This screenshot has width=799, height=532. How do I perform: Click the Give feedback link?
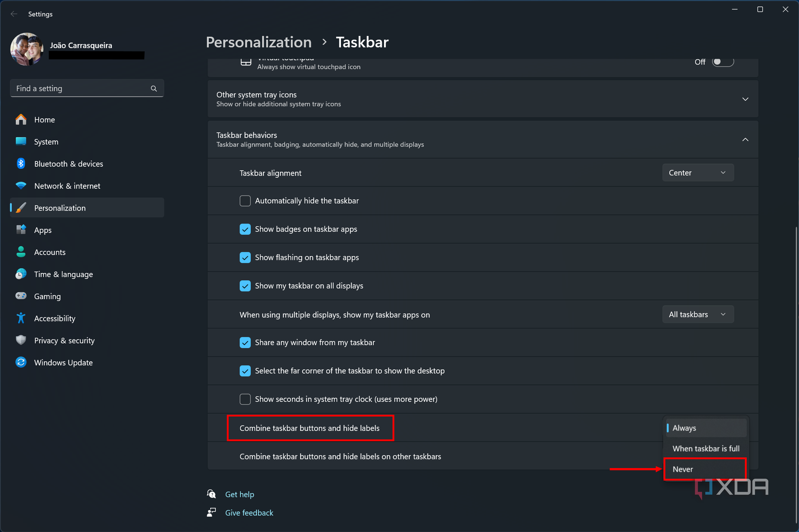click(249, 513)
